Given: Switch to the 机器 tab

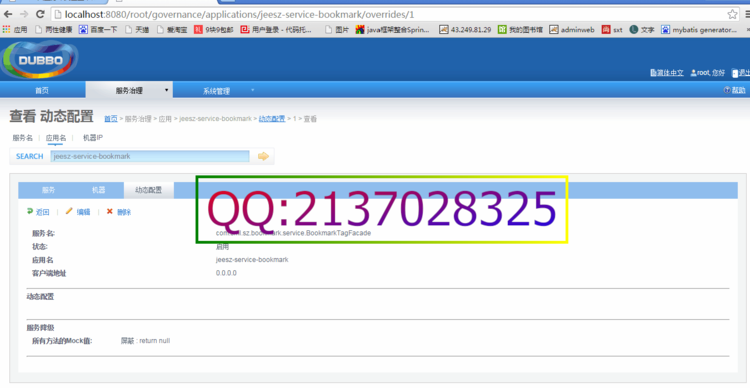Looking at the screenshot, I should tap(99, 190).
